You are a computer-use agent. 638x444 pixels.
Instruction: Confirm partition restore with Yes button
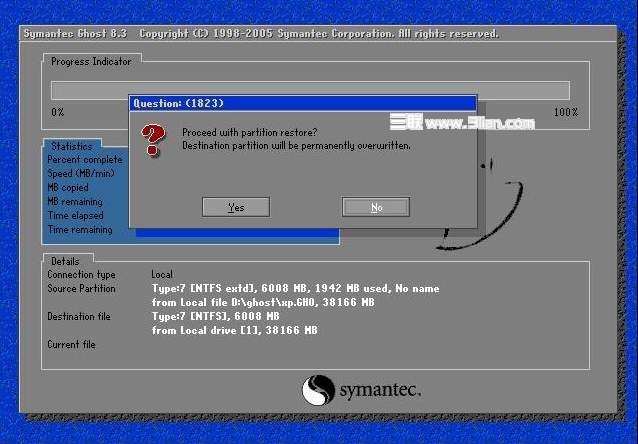click(x=236, y=207)
